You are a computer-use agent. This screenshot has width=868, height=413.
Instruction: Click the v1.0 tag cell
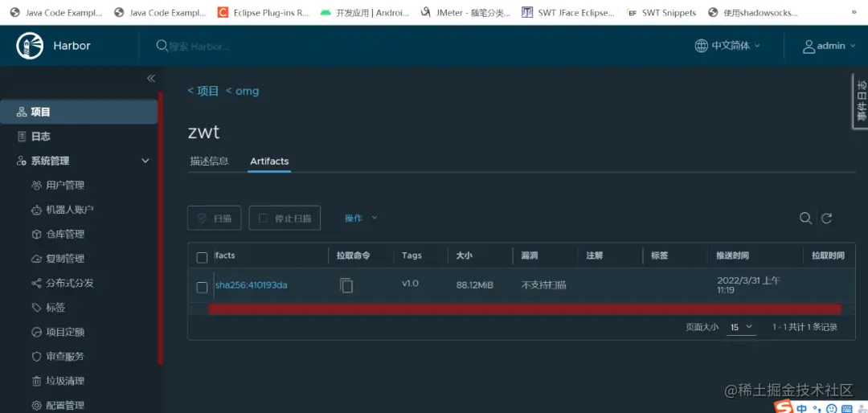pos(410,284)
